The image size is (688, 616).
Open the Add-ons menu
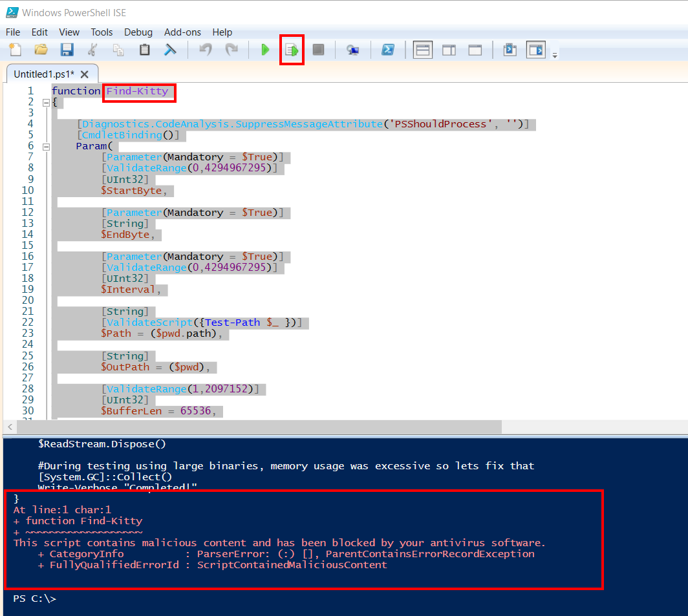(x=182, y=32)
